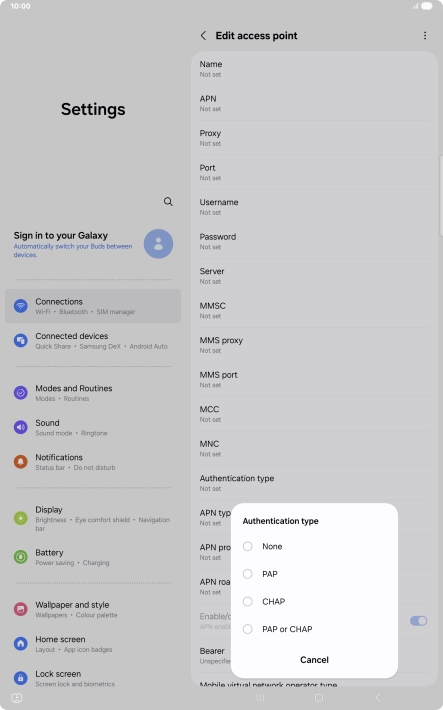Open the three-dot more options menu

[424, 35]
